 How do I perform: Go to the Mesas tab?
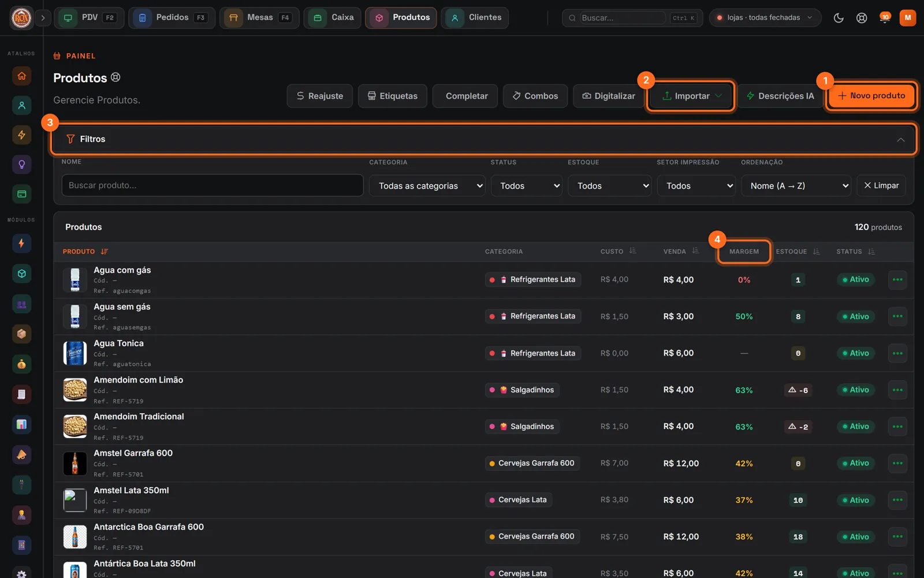point(259,18)
